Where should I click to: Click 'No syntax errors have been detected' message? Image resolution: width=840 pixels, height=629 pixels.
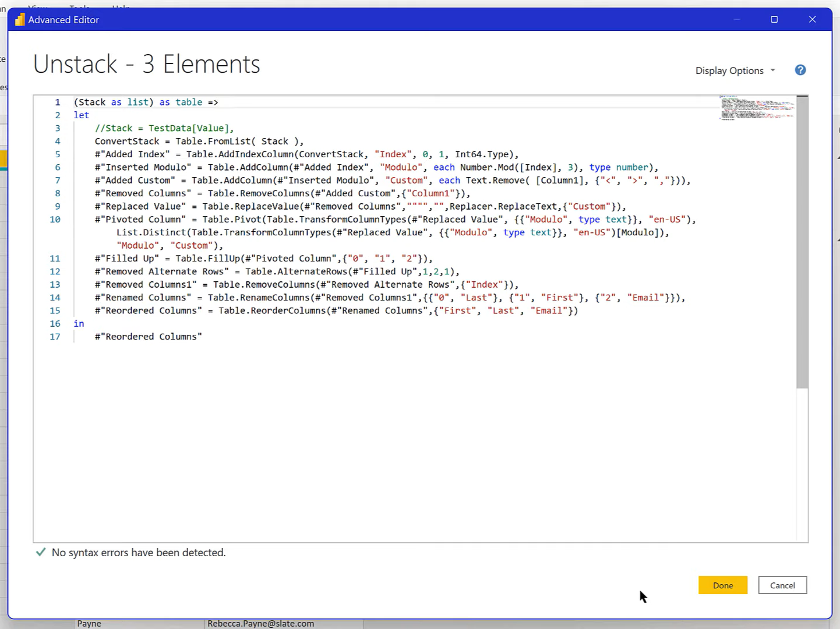click(139, 552)
